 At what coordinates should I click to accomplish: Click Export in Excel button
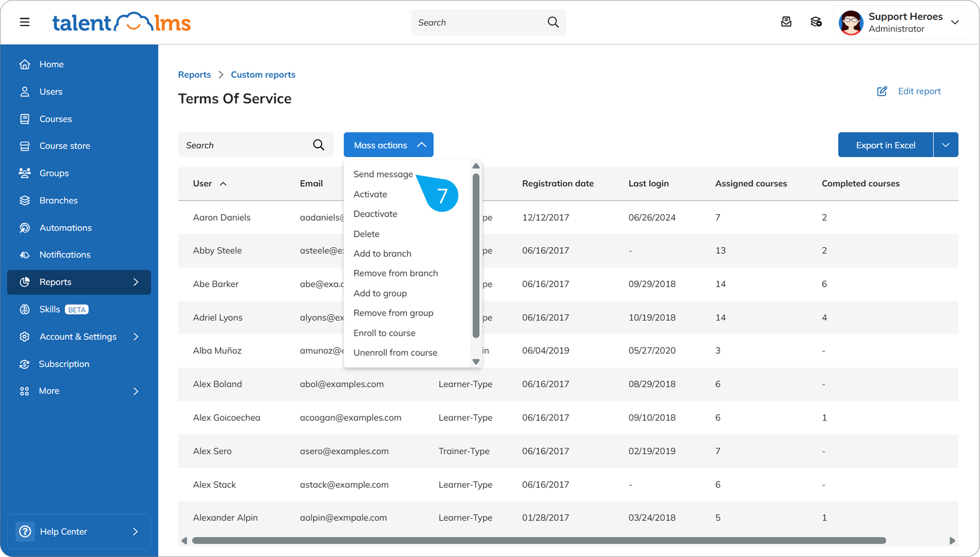[885, 145]
